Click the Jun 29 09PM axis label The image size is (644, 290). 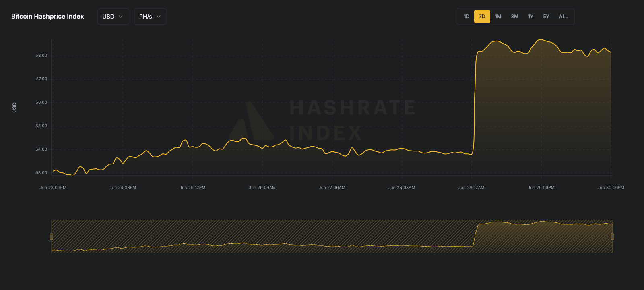click(x=541, y=188)
